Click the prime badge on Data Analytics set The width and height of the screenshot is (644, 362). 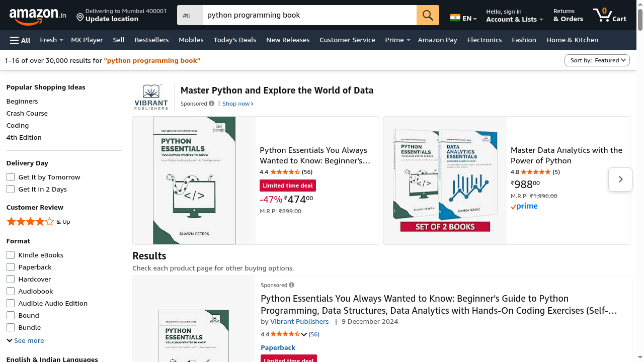coord(524,206)
